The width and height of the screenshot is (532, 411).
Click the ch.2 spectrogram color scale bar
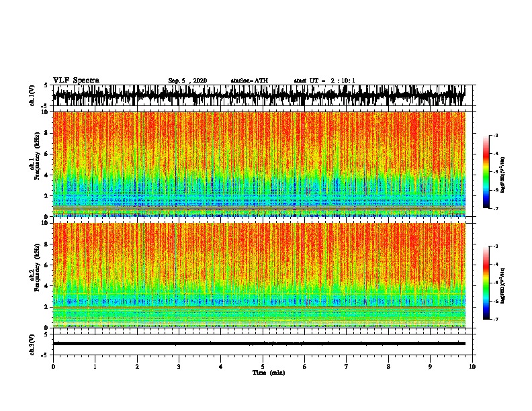[486, 283]
